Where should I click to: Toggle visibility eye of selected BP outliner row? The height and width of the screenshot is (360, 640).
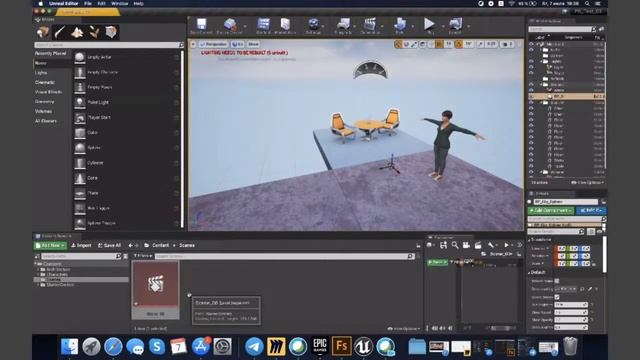click(x=531, y=96)
